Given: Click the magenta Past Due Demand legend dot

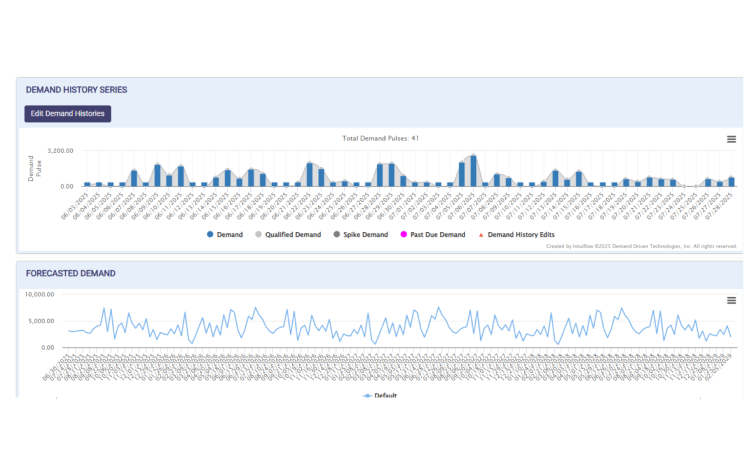Looking at the screenshot, I should (402, 234).
